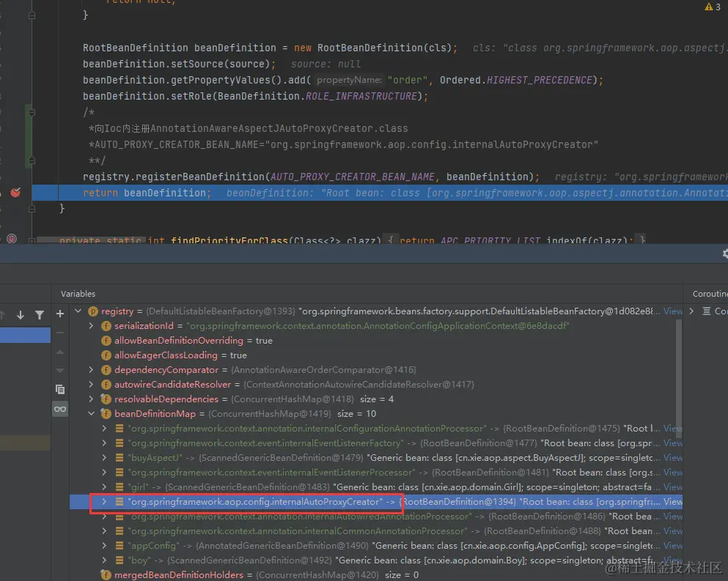Click the remove watch minus icon
Viewport: 728px width, 581px height.
[x=60, y=333]
